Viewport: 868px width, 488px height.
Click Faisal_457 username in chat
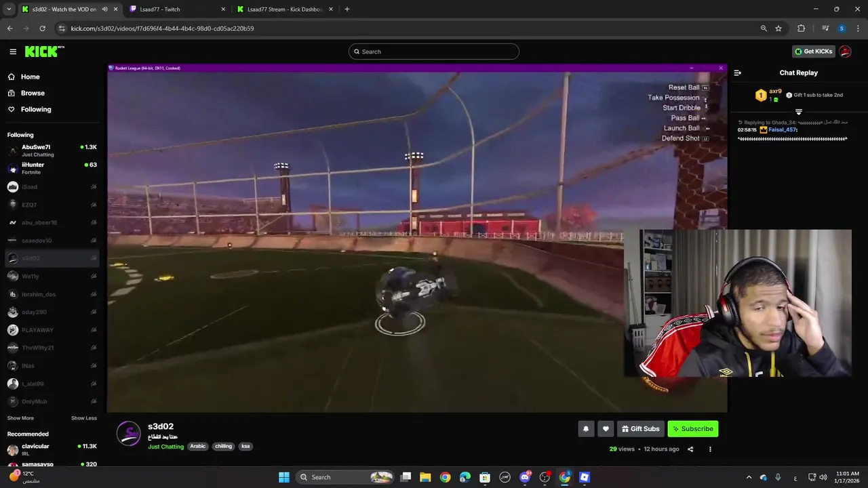coord(782,129)
